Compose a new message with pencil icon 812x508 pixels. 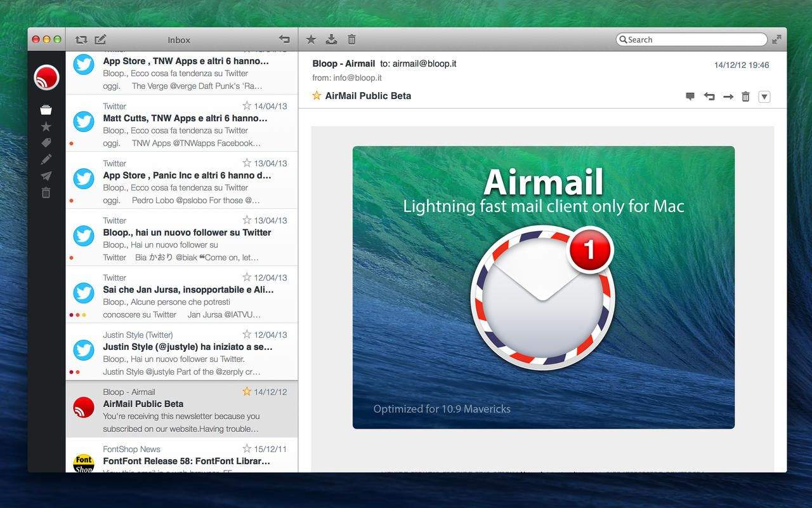coord(100,39)
